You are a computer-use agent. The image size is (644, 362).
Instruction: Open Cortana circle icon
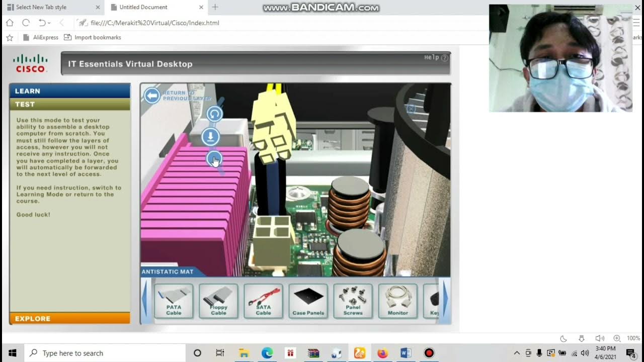pyautogui.click(x=197, y=353)
